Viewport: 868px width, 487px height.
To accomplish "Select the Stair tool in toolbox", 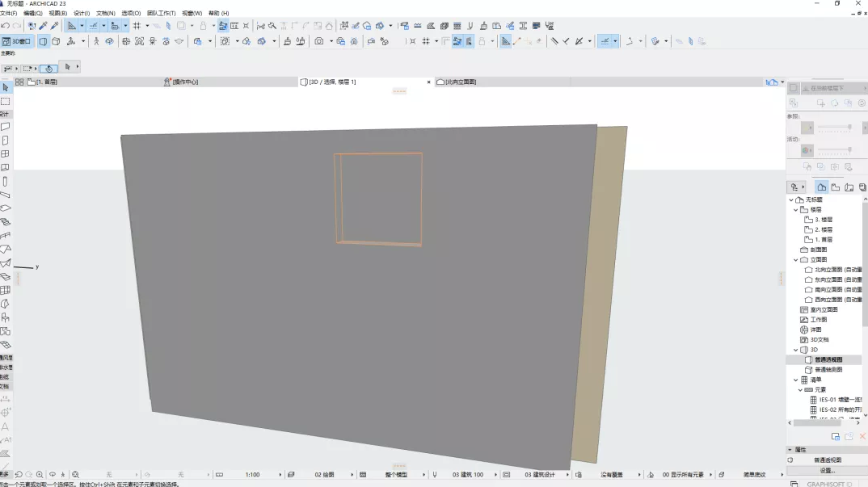I will pyautogui.click(x=6, y=222).
